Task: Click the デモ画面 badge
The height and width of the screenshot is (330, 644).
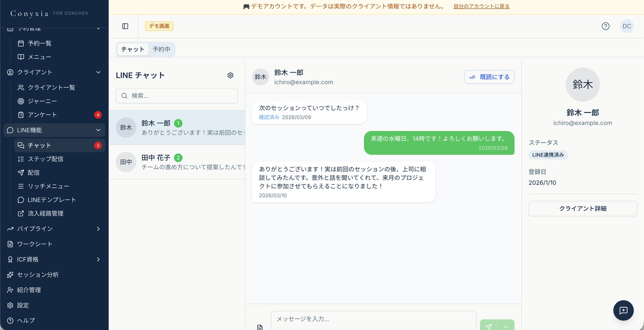Action: pos(159,26)
